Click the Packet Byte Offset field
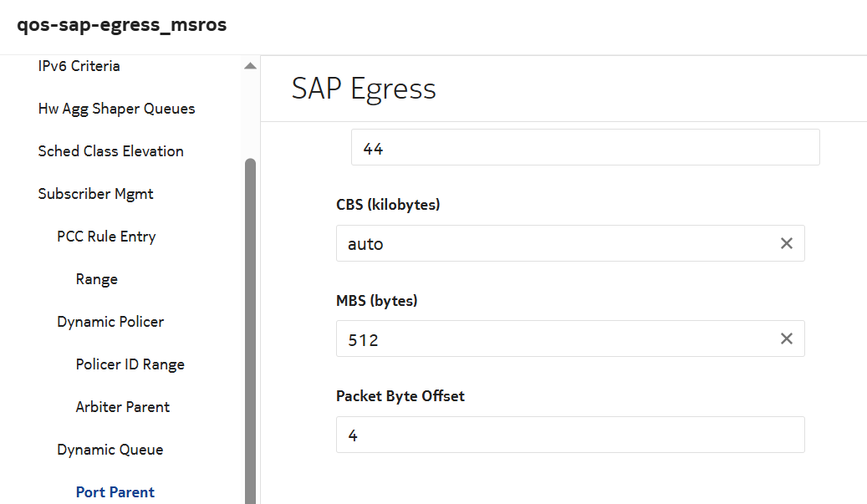Screen dimensions: 867x504 [569, 435]
